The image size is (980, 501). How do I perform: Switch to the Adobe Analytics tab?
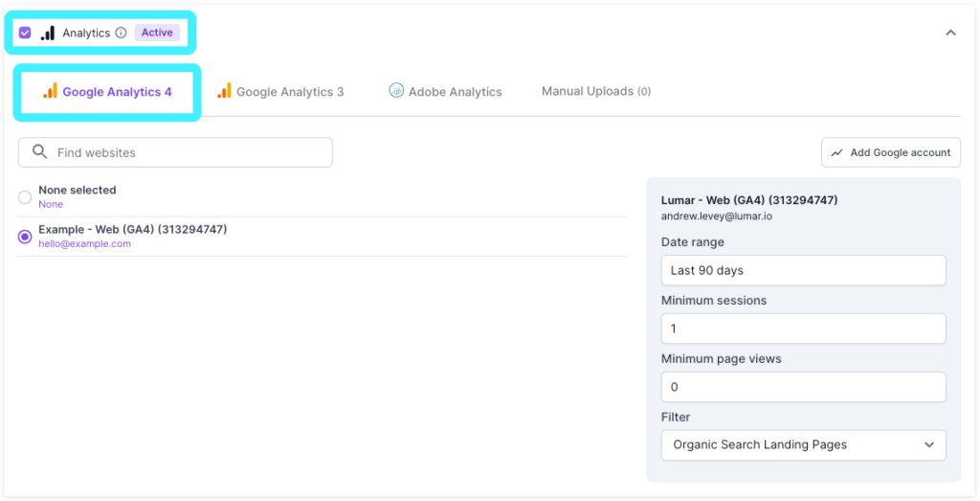(455, 92)
